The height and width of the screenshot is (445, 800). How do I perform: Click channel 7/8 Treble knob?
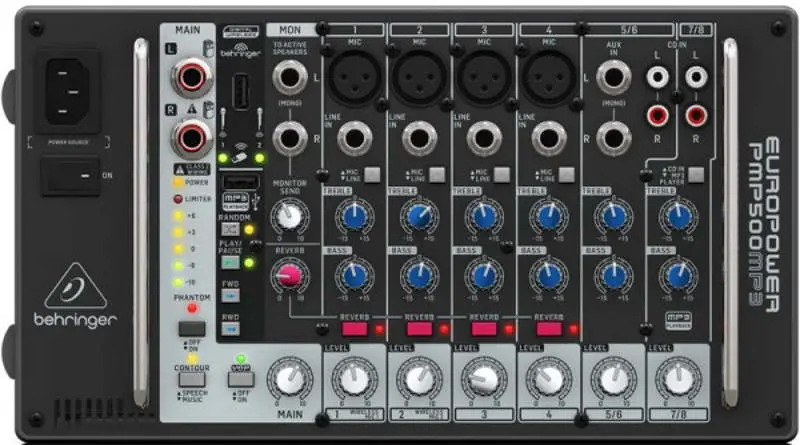point(679,217)
